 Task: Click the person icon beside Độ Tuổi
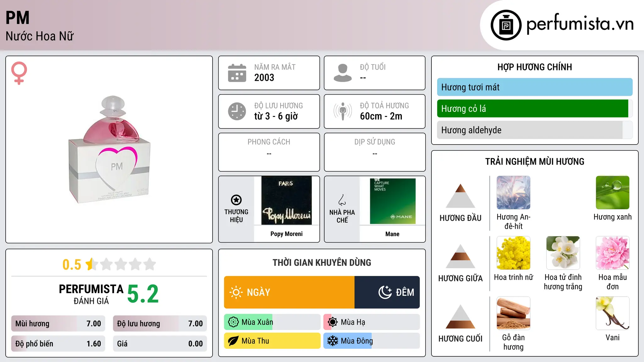click(342, 73)
